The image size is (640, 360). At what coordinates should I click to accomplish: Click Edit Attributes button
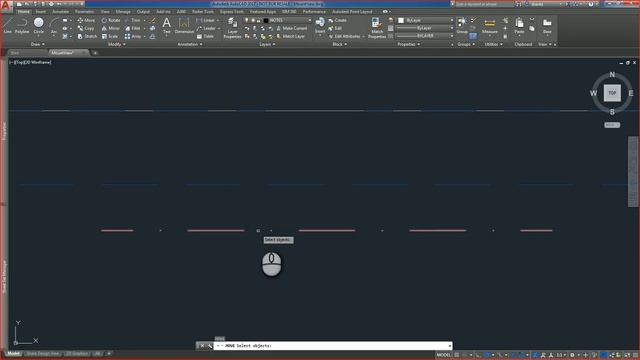[x=344, y=36]
